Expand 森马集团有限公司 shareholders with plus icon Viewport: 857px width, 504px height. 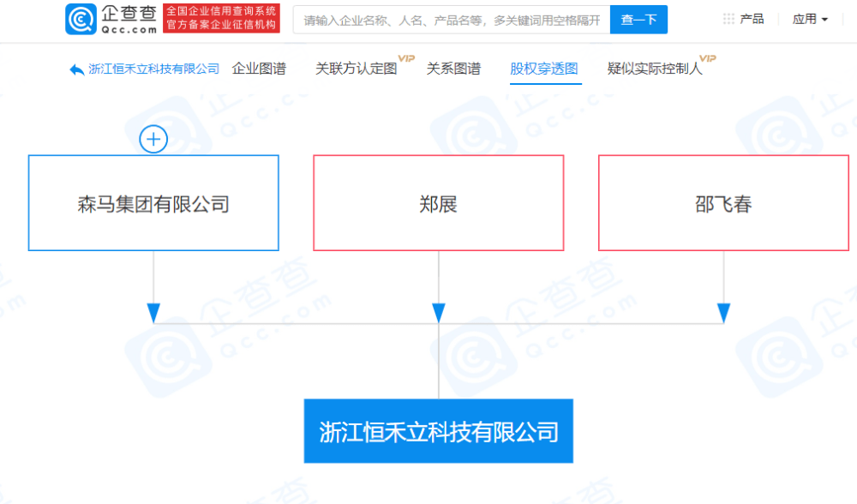coord(153,139)
